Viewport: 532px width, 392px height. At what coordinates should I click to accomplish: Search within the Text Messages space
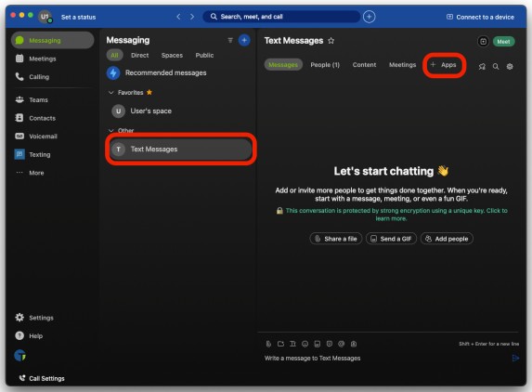(x=496, y=67)
